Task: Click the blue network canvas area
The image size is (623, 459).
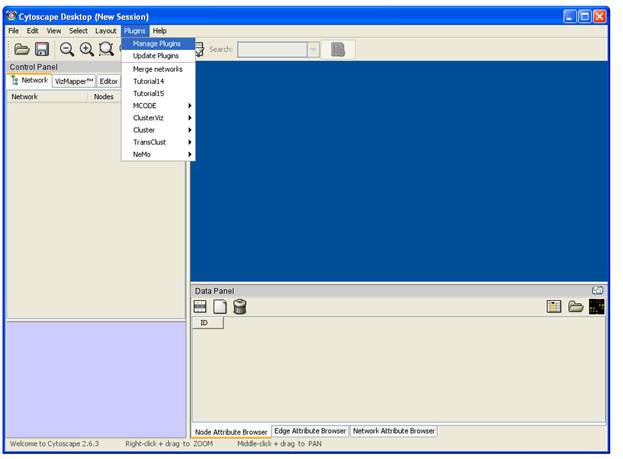Action: click(x=399, y=171)
